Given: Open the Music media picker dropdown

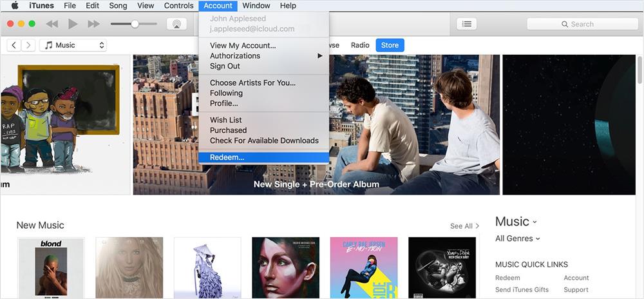Looking at the screenshot, I should (x=73, y=45).
